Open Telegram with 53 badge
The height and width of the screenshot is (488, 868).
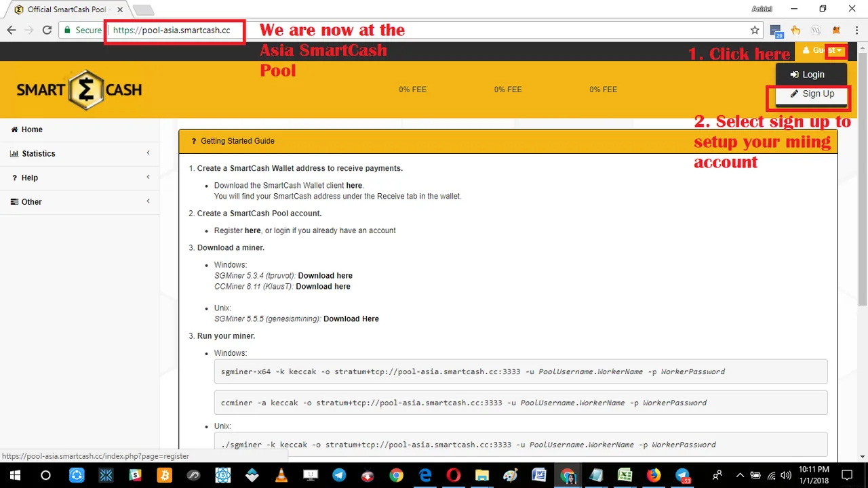(x=683, y=475)
